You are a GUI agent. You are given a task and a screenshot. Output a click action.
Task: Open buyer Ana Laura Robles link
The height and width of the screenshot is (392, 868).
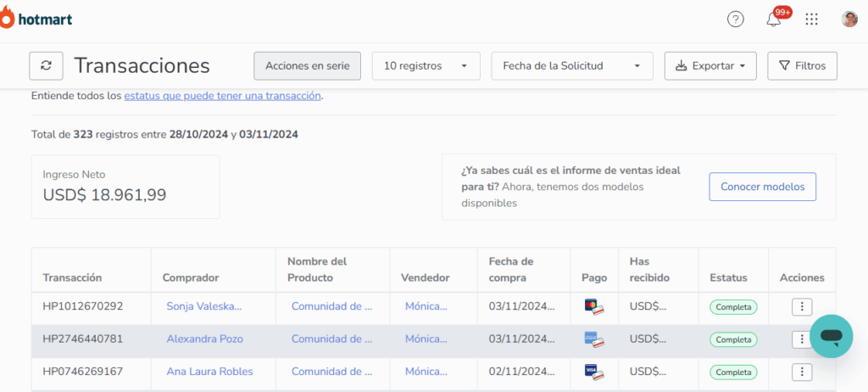tap(210, 372)
